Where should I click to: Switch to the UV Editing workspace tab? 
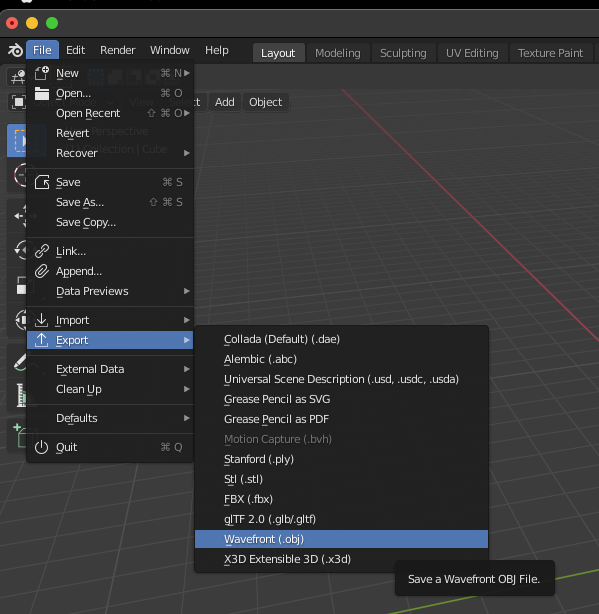click(472, 53)
